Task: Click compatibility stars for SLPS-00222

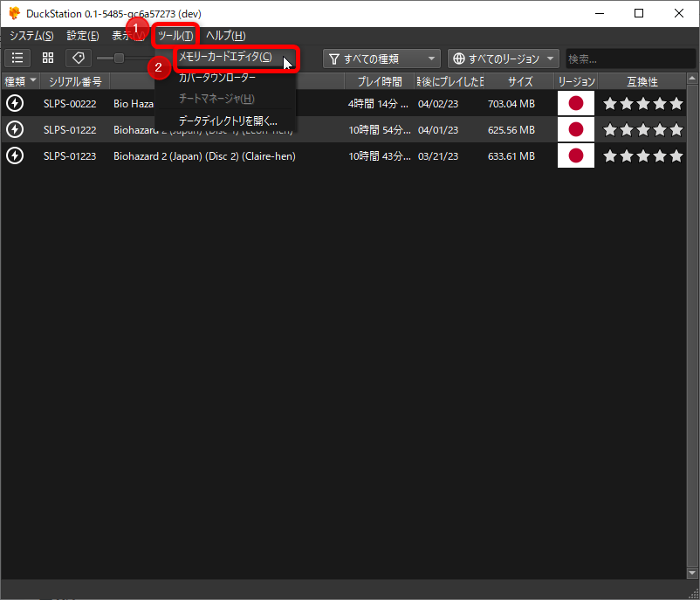Action: coord(643,104)
